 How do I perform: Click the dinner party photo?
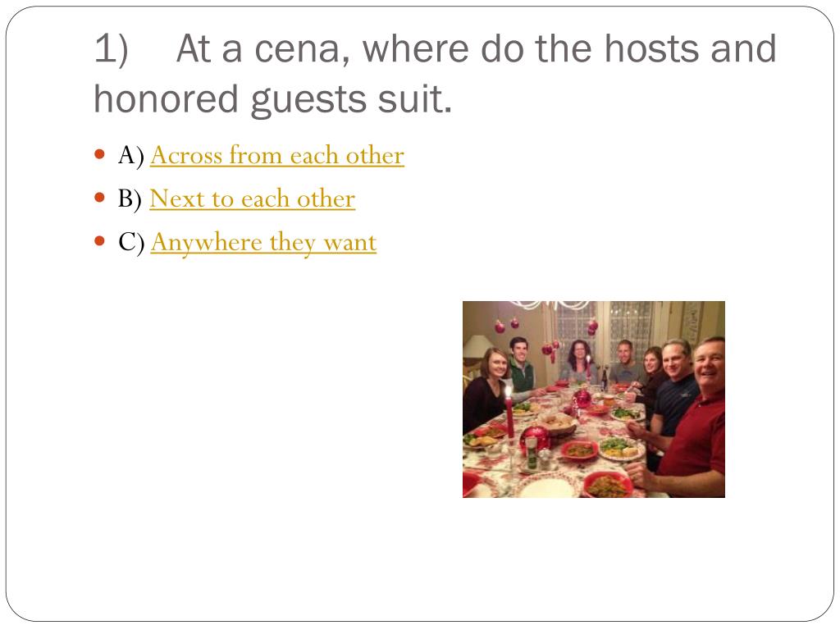(594, 399)
